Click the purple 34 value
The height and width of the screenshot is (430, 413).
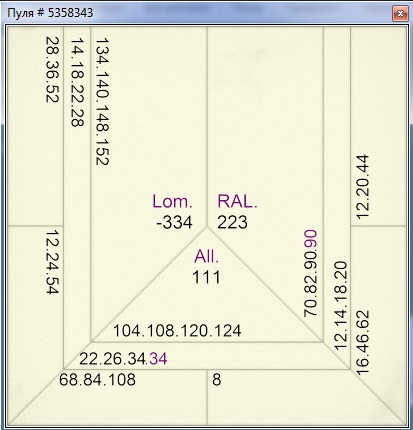tap(158, 359)
